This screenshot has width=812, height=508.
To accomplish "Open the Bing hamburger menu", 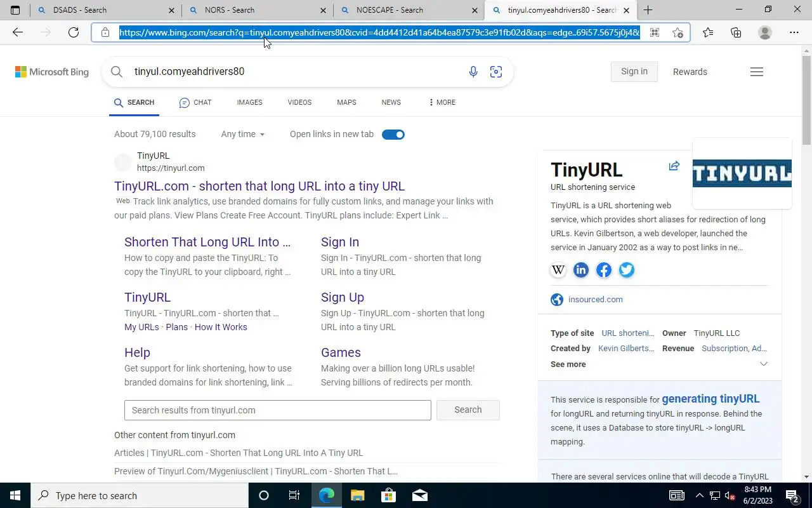I will tap(756, 72).
